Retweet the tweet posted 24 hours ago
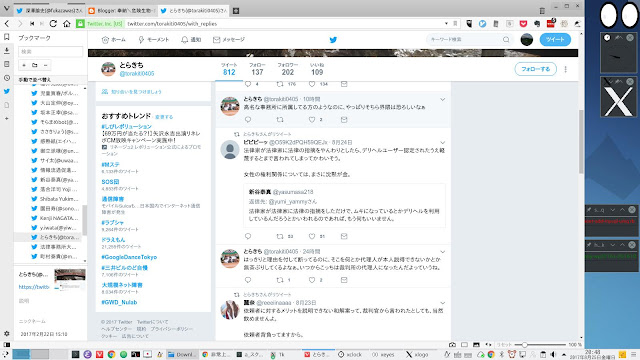The image size is (640, 360). click(x=280, y=280)
